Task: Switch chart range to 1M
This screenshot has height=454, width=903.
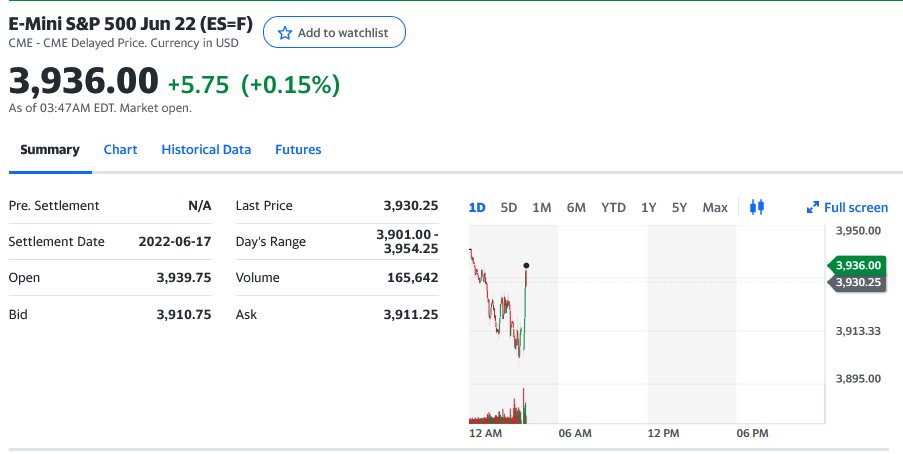Action: pyautogui.click(x=542, y=207)
